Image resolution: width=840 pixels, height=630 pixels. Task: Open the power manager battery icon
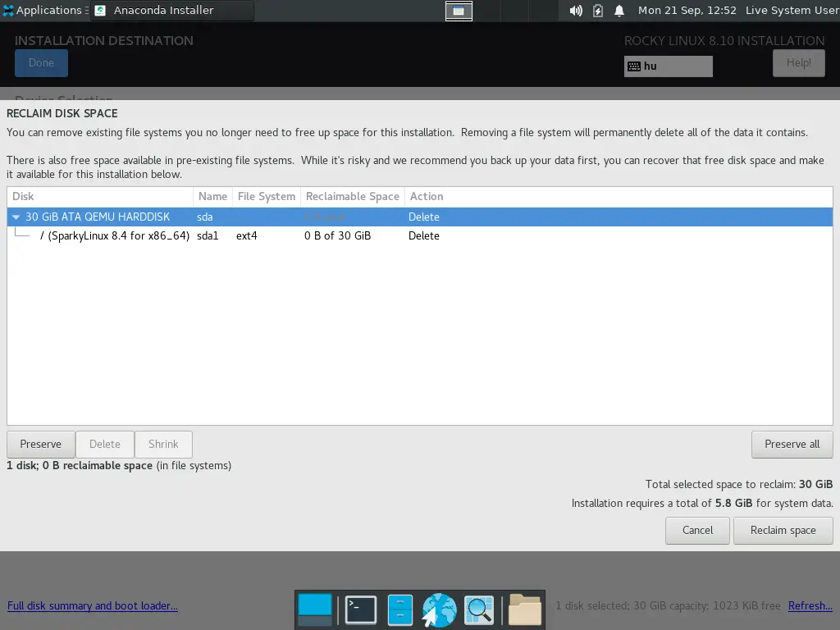(598, 11)
